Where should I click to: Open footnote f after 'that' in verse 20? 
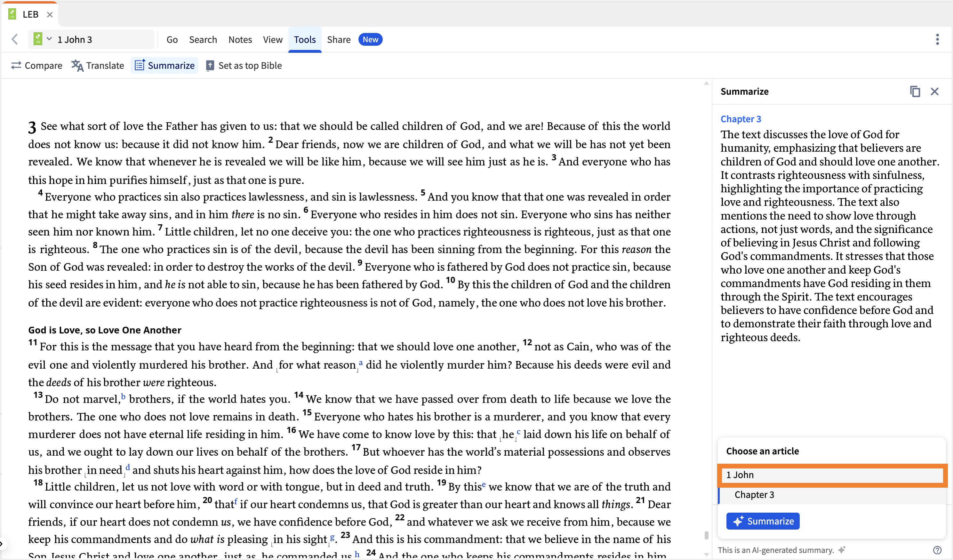pyautogui.click(x=236, y=501)
